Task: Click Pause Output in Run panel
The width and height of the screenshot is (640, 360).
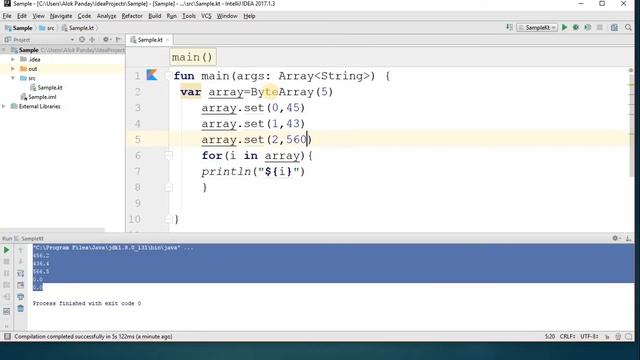Action: click(7, 273)
